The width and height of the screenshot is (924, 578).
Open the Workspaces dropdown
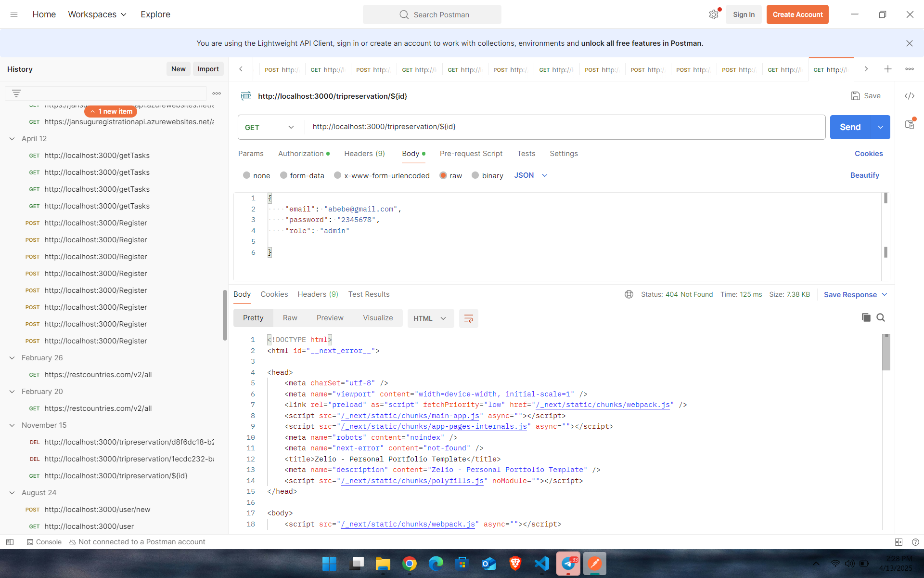pos(97,14)
